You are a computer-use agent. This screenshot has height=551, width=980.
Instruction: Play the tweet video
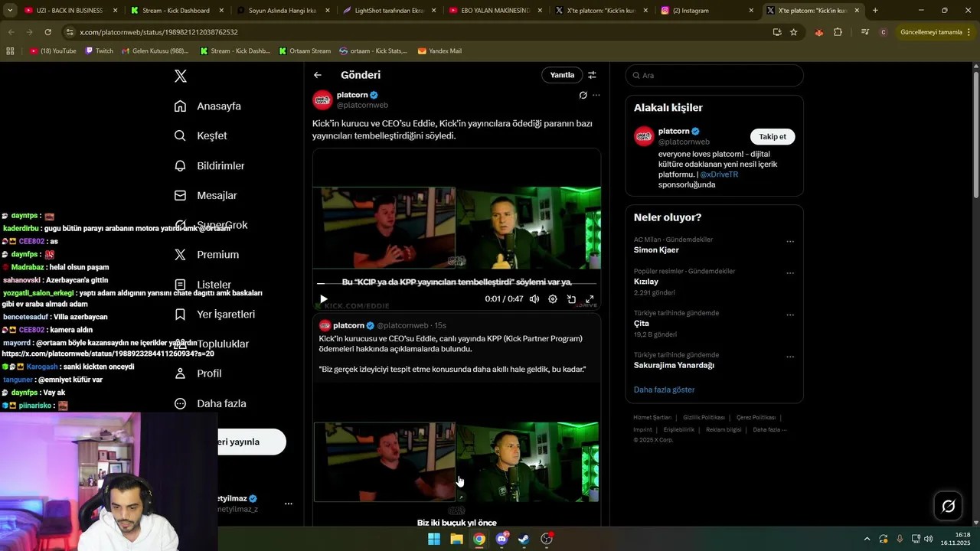pos(324,299)
